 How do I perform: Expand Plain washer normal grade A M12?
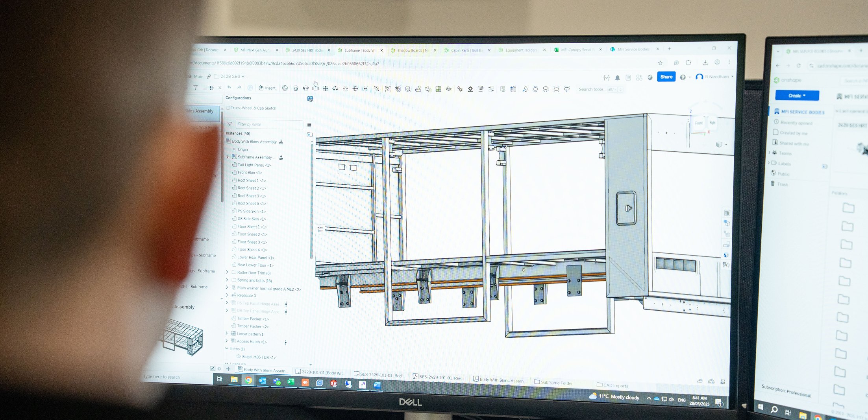[227, 287]
